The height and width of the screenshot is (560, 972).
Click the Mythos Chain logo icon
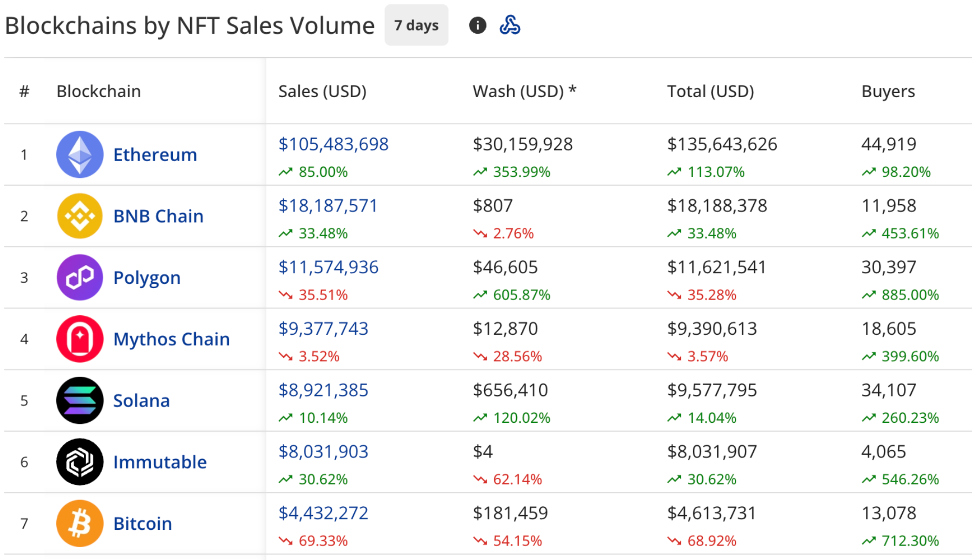(x=80, y=339)
